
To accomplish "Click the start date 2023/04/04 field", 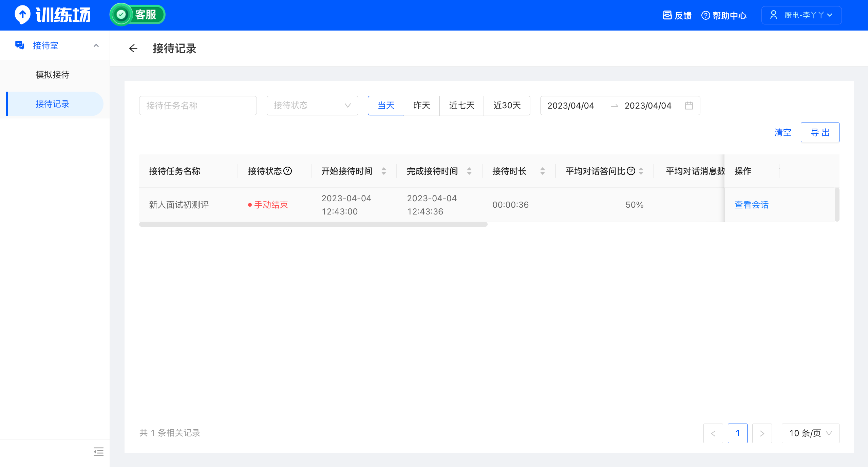I will (x=571, y=106).
